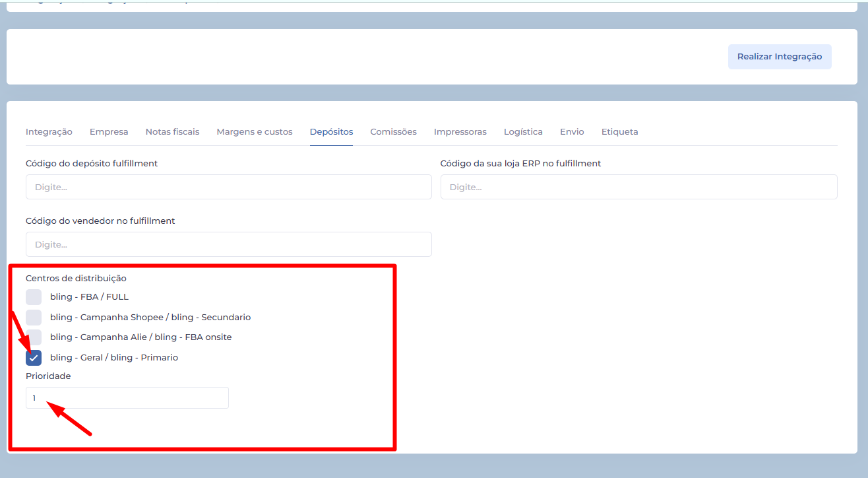Click into the Prioridade input field

coord(127,398)
